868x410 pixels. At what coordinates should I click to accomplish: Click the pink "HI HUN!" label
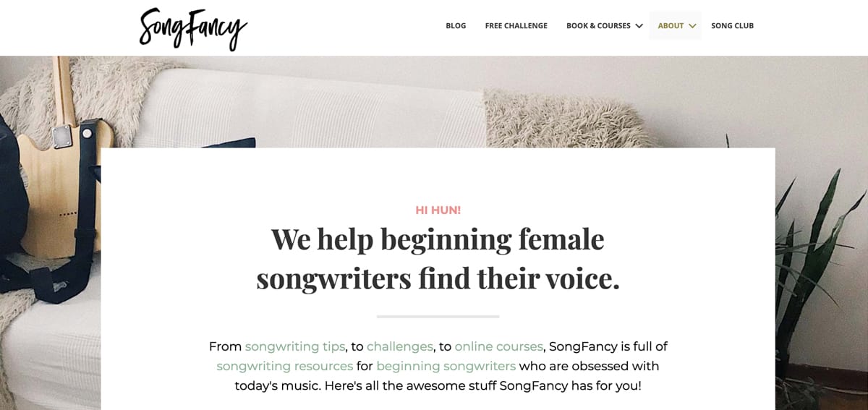[438, 210]
